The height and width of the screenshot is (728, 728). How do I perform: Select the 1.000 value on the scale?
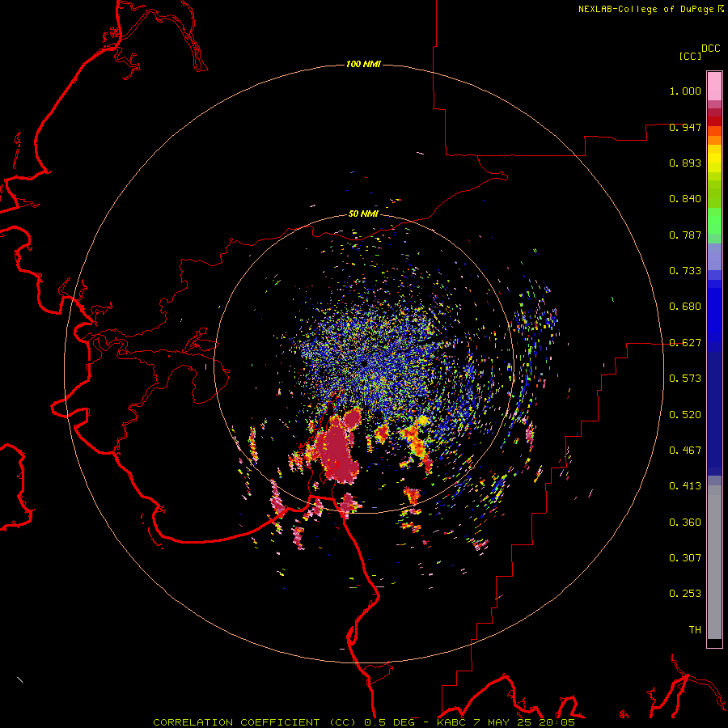pos(685,91)
